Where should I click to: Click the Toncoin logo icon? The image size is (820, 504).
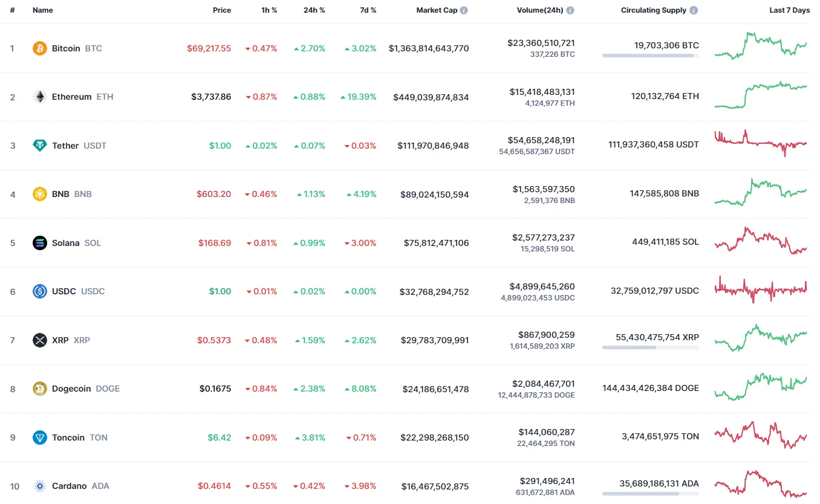(x=39, y=438)
